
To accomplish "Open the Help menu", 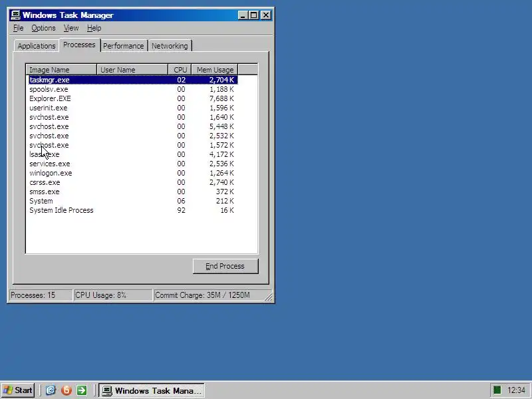I will (94, 28).
